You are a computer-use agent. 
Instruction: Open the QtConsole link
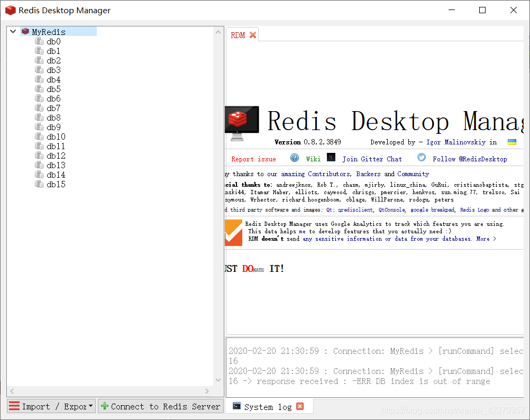pyautogui.click(x=392, y=210)
